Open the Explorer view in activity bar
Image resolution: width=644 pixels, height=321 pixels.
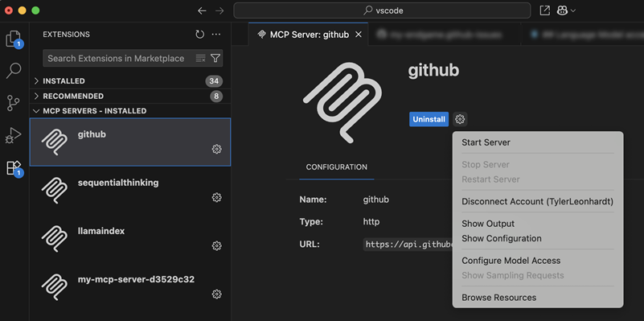click(x=14, y=39)
